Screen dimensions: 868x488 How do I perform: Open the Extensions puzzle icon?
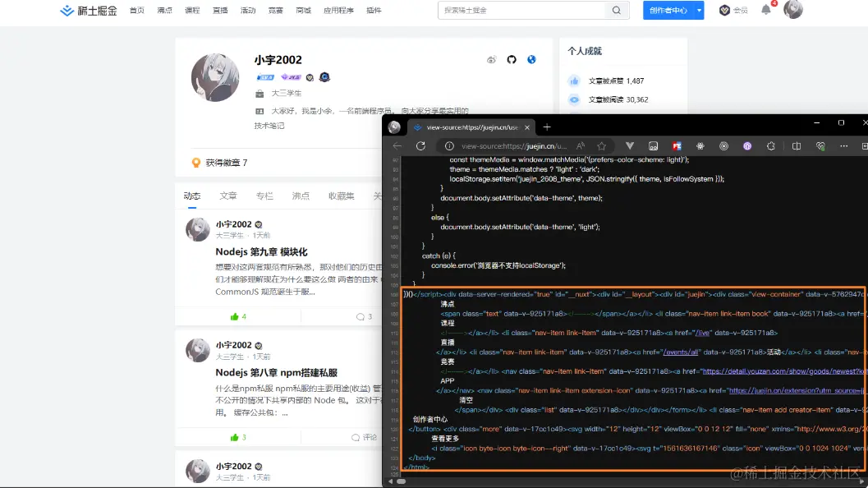click(x=771, y=146)
